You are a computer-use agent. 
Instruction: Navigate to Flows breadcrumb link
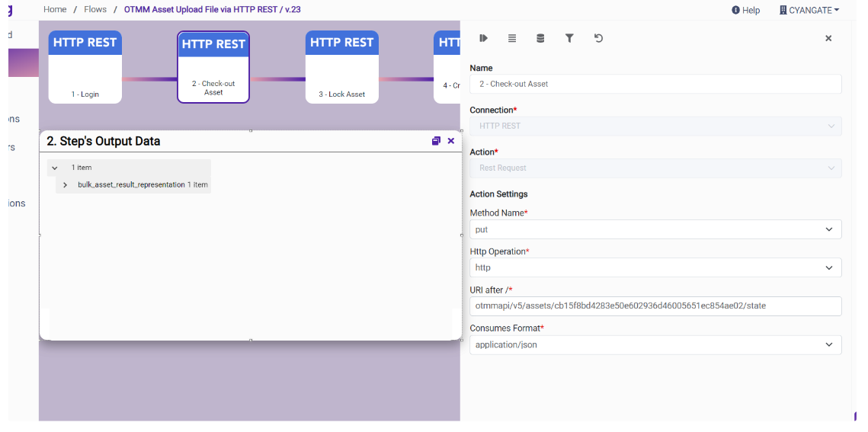pos(95,9)
